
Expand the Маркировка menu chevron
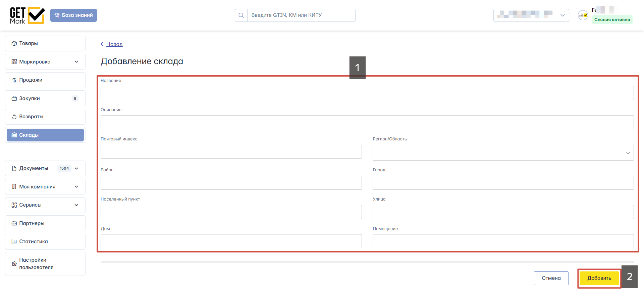click(76, 62)
